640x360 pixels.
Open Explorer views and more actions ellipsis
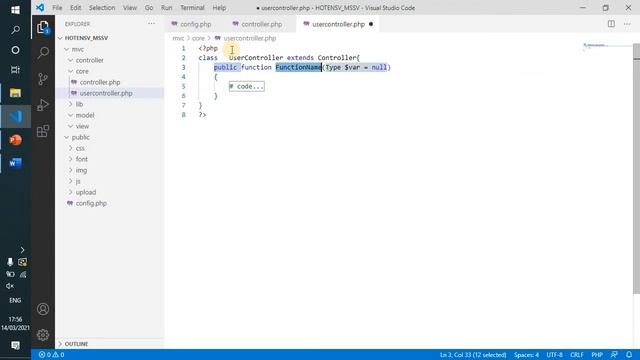[151, 24]
